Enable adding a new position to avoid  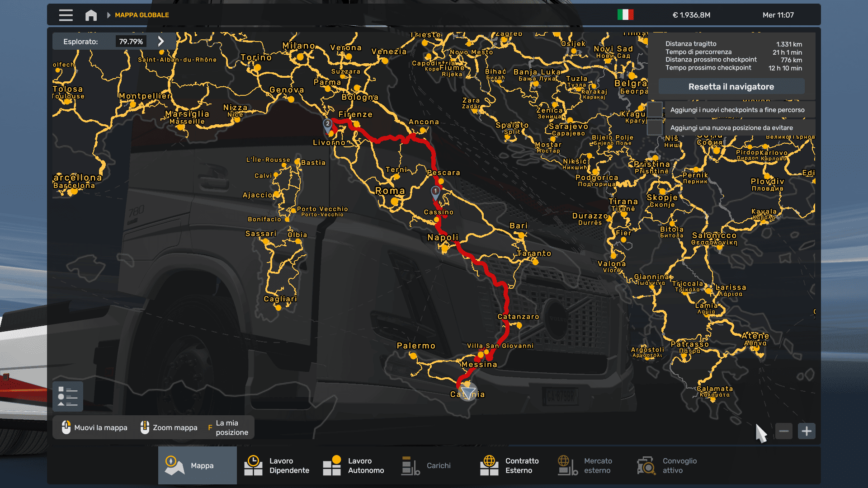coord(655,128)
